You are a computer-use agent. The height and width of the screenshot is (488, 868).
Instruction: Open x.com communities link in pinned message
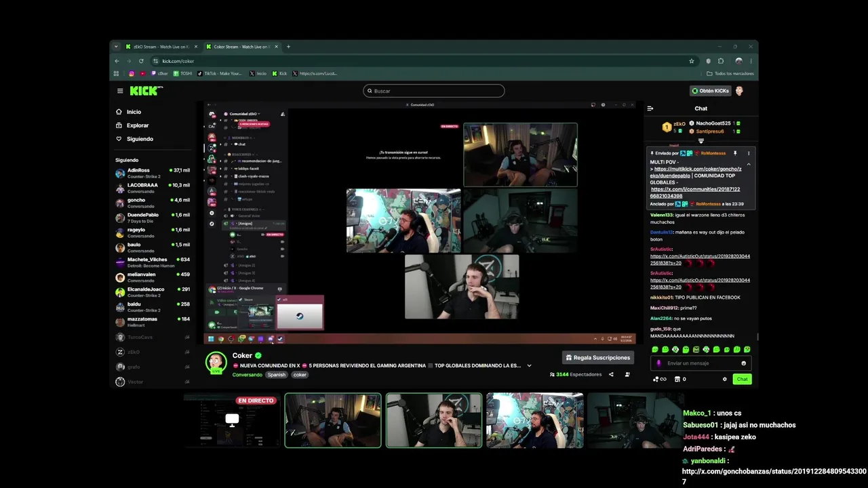[694, 192]
